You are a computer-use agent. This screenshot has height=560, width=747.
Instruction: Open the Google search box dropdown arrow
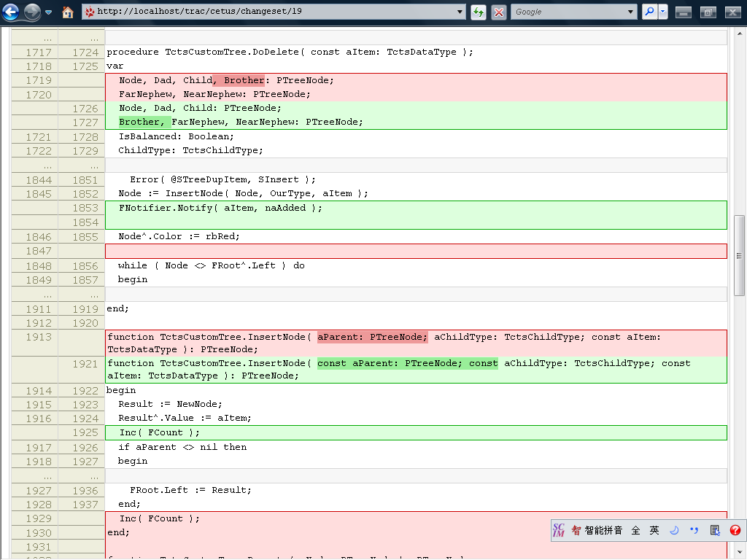pos(631,12)
